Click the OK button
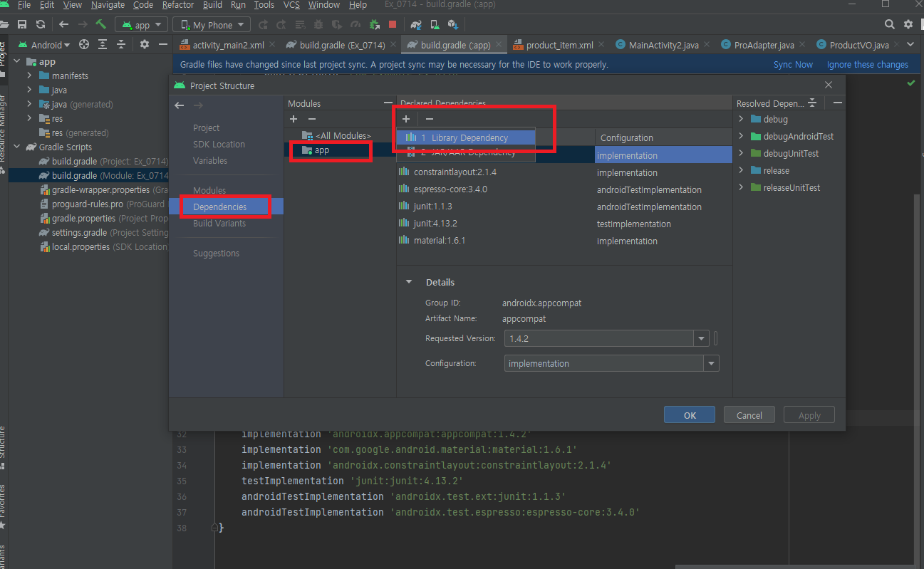 click(x=690, y=415)
